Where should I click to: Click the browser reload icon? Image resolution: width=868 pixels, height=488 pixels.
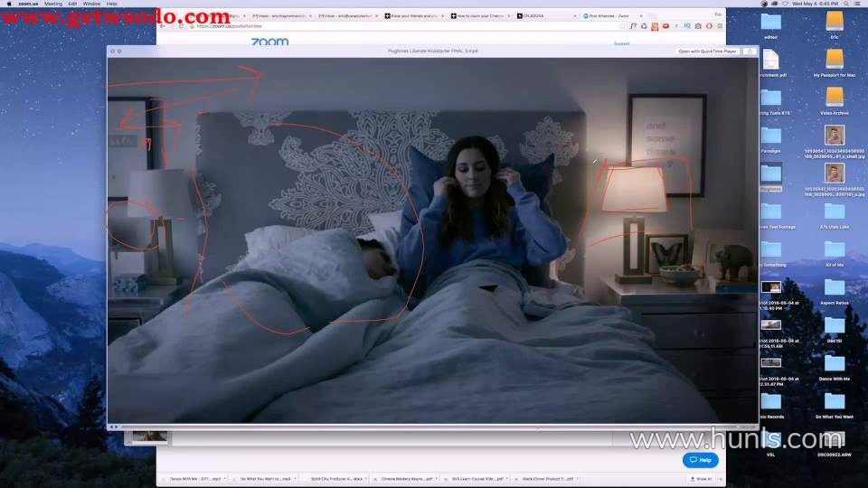point(181,26)
